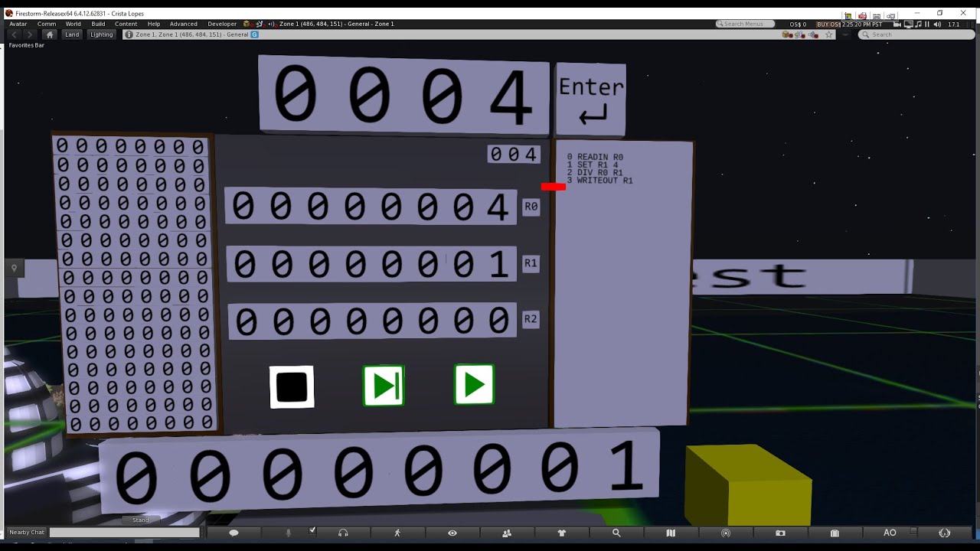Screen dimensions: 980x551
Task: Open the Inventory icon in bottom toolbar
Action: pyautogui.click(x=835, y=533)
